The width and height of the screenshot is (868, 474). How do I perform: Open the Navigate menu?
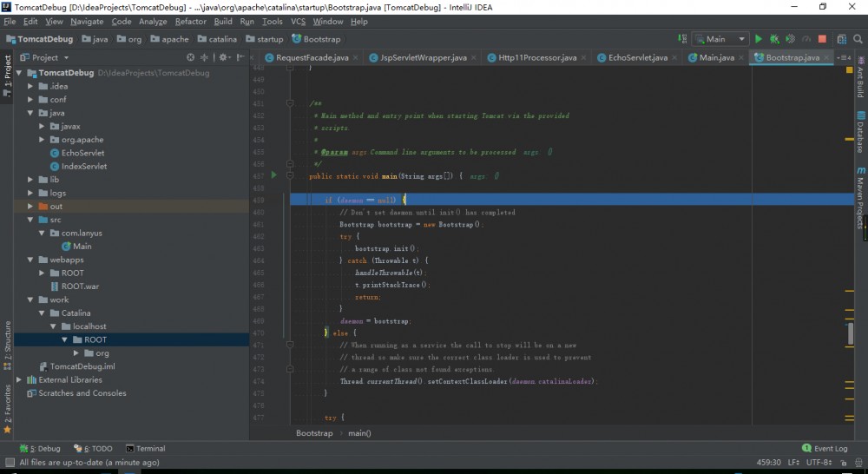pyautogui.click(x=87, y=22)
